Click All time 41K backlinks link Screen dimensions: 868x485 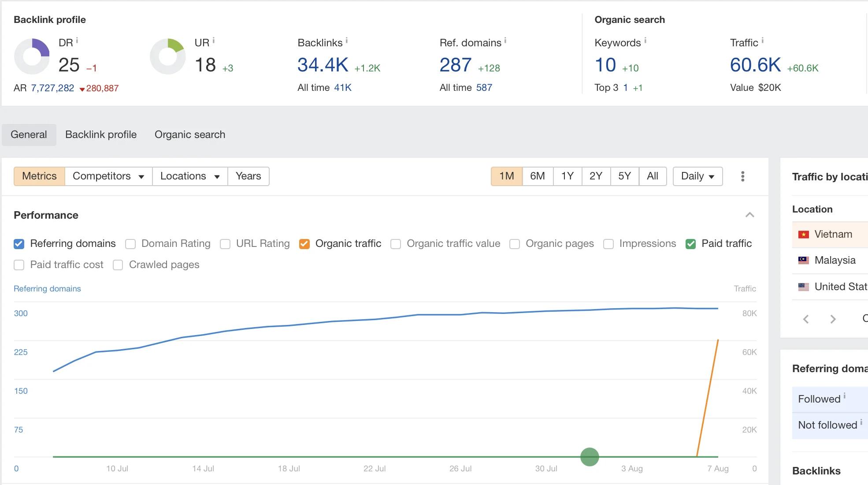coord(343,88)
